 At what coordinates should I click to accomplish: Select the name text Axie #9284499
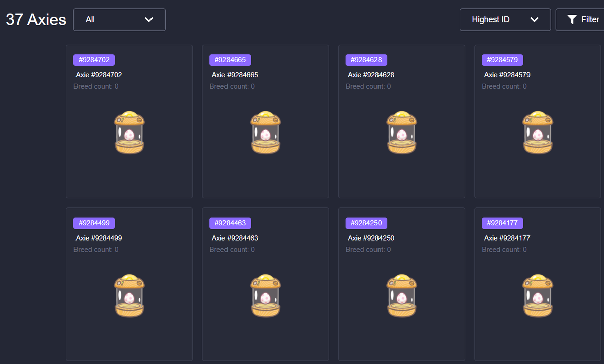[x=99, y=238]
